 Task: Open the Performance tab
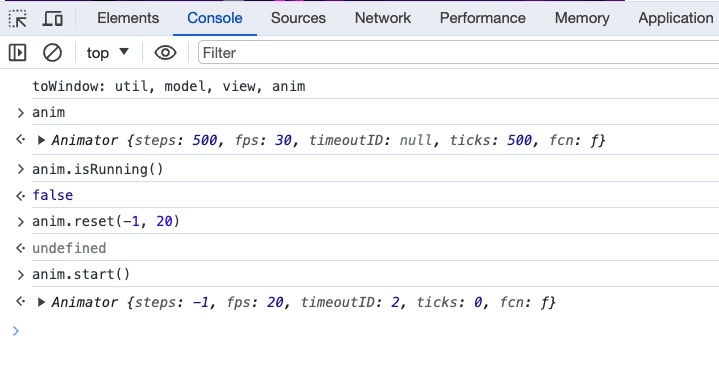tap(482, 18)
